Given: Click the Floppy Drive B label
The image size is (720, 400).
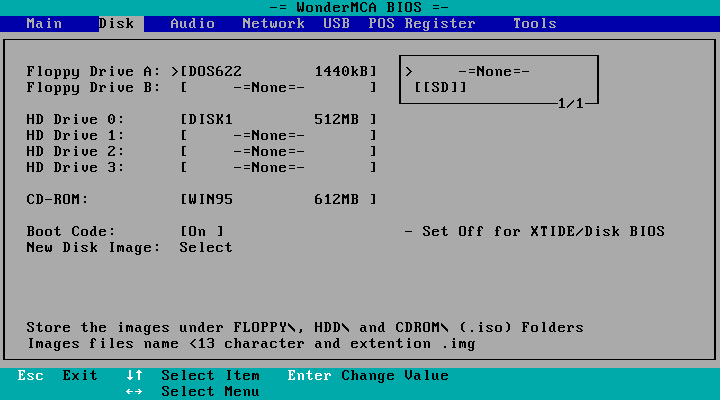Looking at the screenshot, I should [x=93, y=87].
